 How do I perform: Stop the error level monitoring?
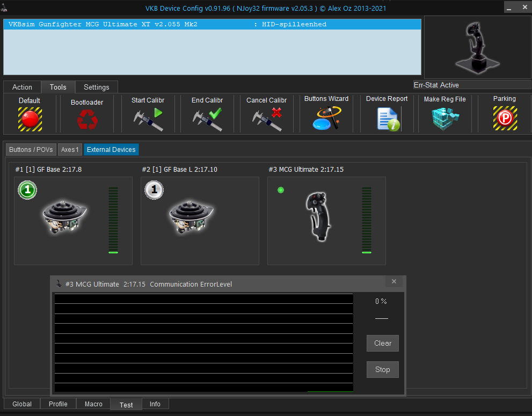coord(382,369)
